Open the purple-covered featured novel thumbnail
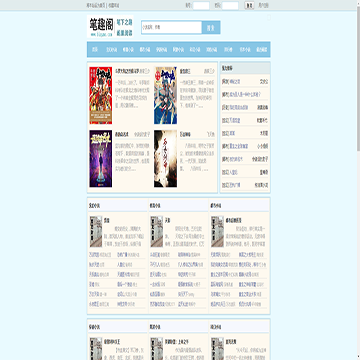Image resolution: width=360 pixels, height=360 pixels. pos(101,158)
